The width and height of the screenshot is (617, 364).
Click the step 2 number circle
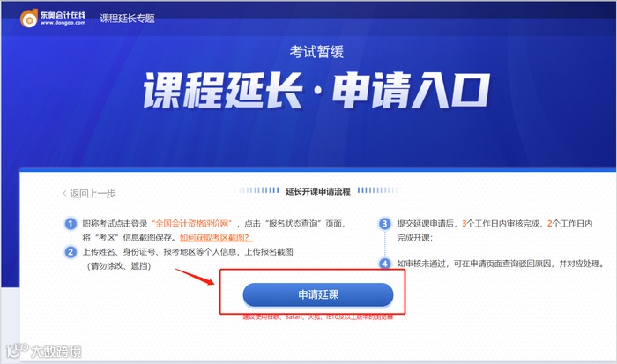pyautogui.click(x=71, y=252)
